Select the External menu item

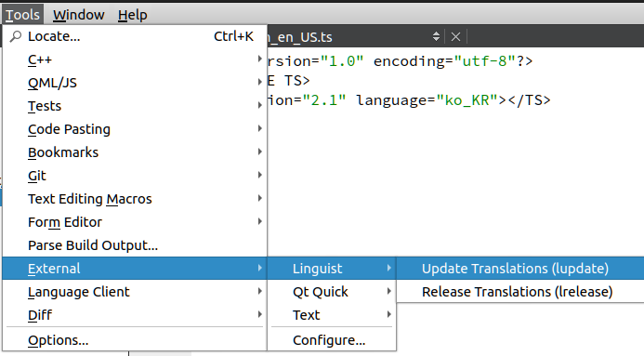135,268
